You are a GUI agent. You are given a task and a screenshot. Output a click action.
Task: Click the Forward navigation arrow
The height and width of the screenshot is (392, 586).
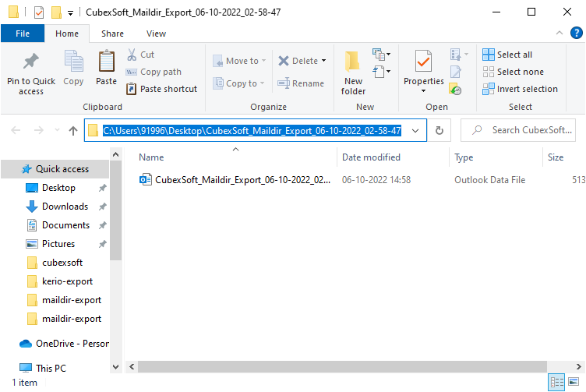coord(38,130)
